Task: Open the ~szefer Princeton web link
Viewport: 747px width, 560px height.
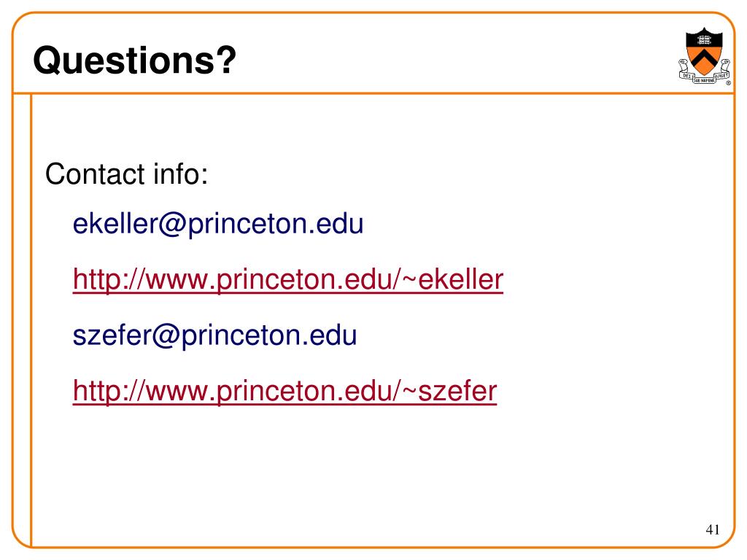Action: [285, 392]
